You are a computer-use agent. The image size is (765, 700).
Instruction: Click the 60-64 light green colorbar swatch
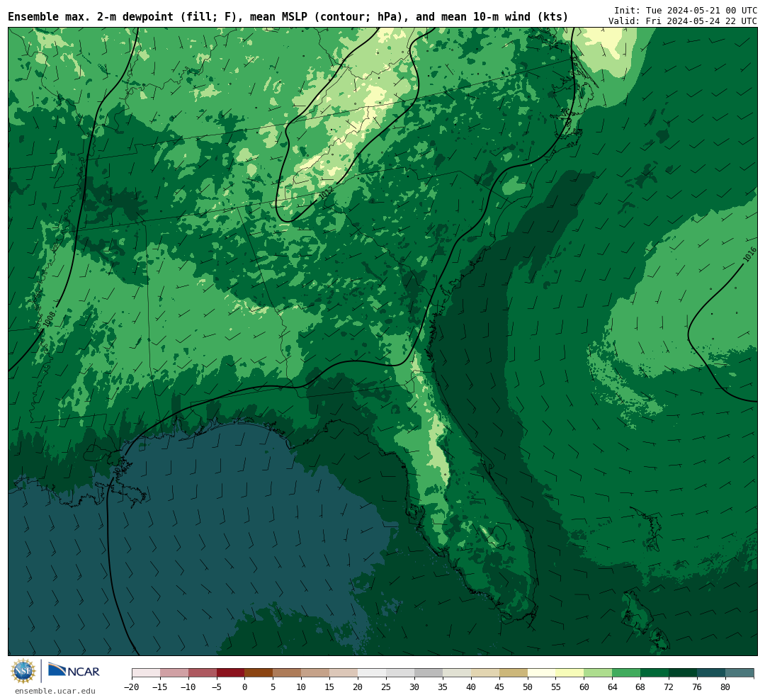[x=598, y=673]
